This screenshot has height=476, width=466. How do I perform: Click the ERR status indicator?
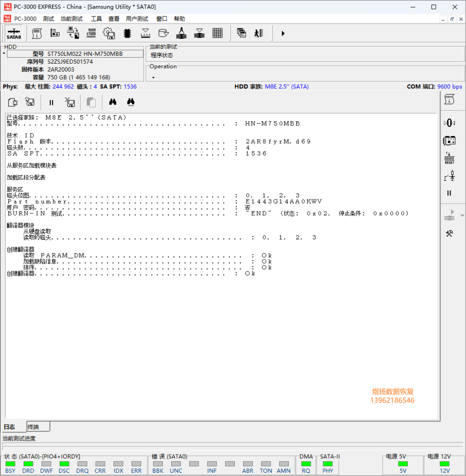[136, 464]
